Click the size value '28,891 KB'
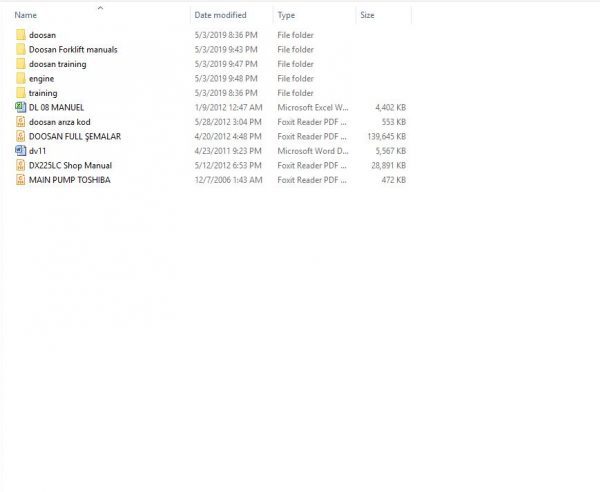 pos(388,166)
